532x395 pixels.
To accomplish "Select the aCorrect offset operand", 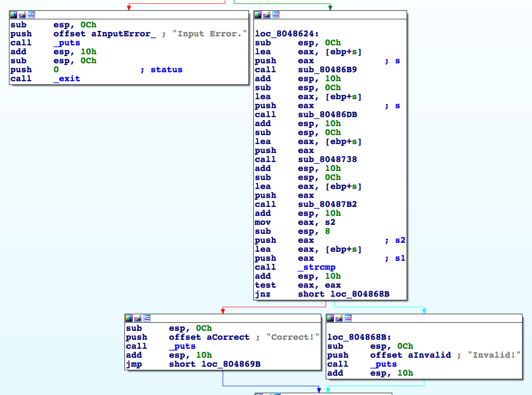I will [228, 337].
